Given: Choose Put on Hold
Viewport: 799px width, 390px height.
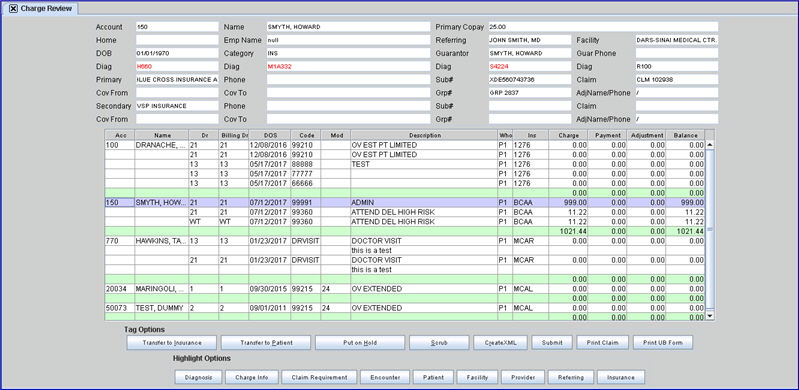Looking at the screenshot, I should (360, 343).
